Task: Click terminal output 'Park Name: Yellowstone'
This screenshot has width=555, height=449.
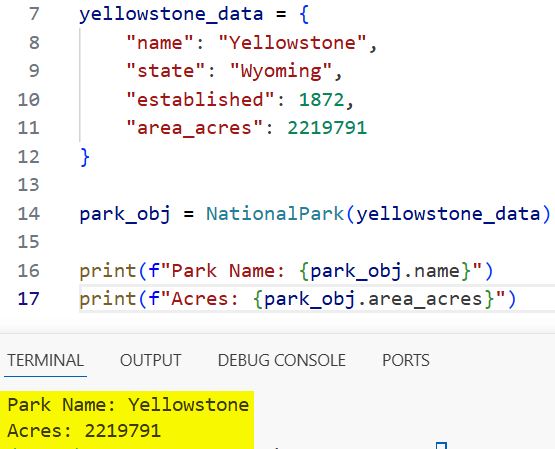Action: click(x=128, y=404)
